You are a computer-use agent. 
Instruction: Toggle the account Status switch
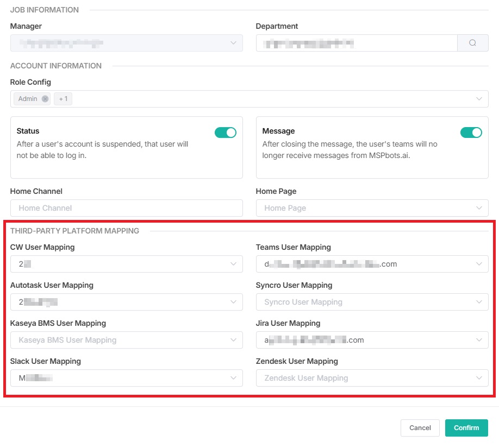[225, 132]
